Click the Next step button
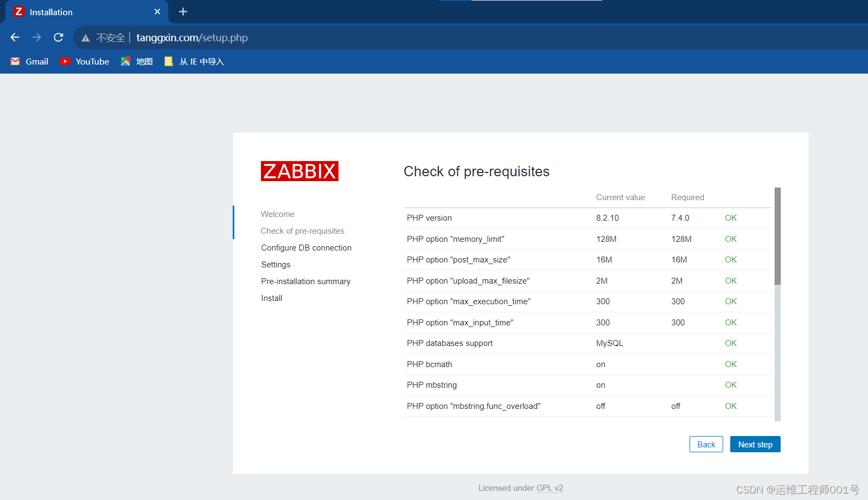Screen dimensions: 868x500 click(x=755, y=444)
